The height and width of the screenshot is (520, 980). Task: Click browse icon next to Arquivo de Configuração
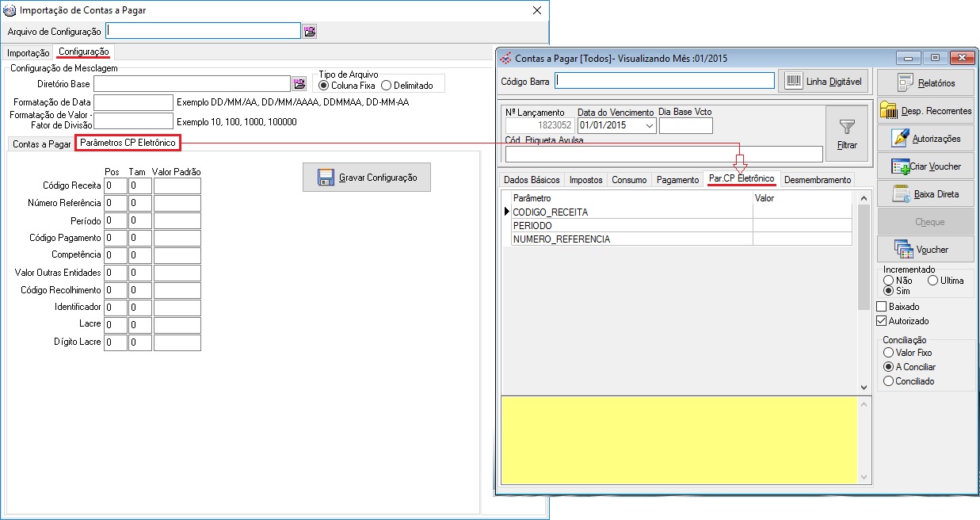click(309, 31)
